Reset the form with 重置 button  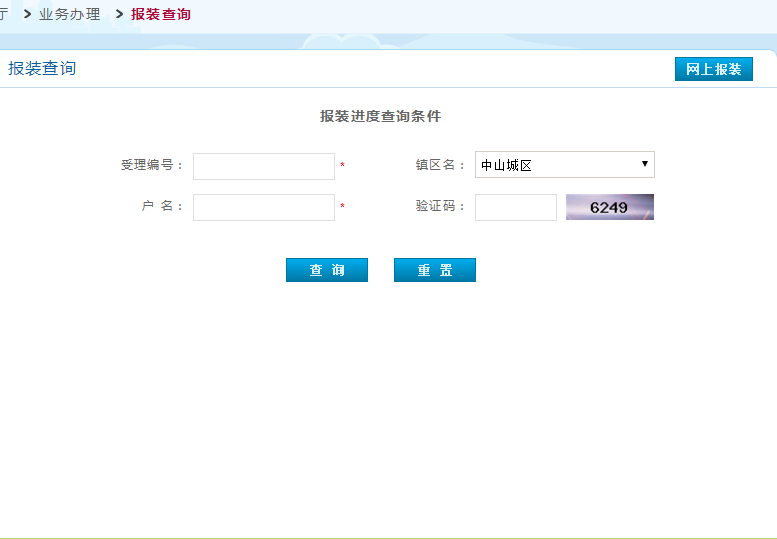point(434,270)
